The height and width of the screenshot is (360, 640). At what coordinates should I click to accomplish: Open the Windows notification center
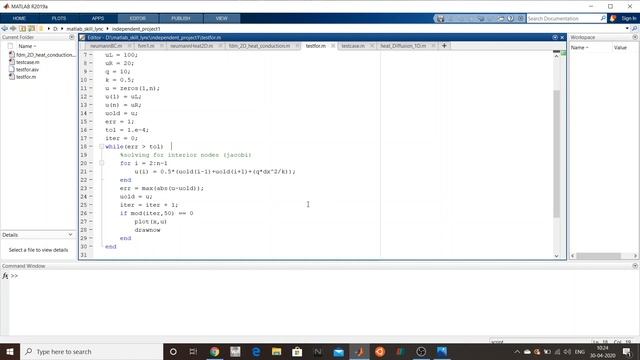[x=627, y=351]
